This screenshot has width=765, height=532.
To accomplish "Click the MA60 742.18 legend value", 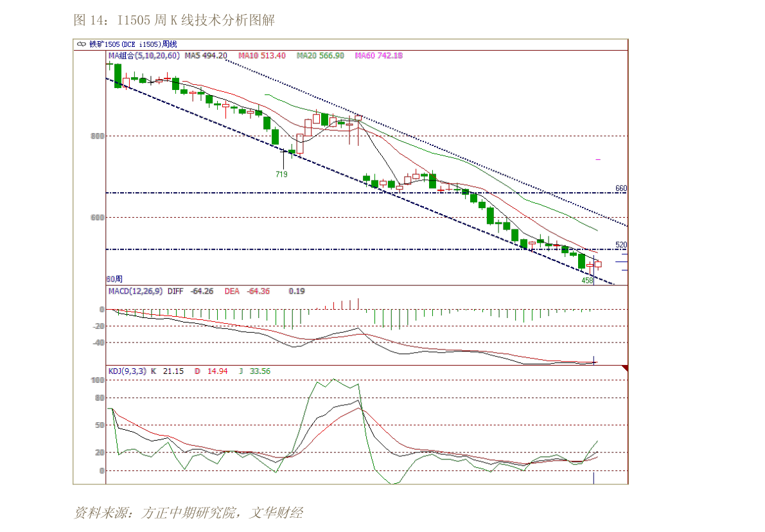I will tap(378, 56).
